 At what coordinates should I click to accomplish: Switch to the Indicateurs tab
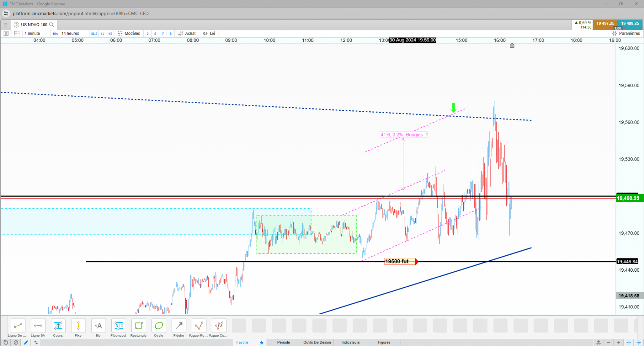[x=351, y=342]
